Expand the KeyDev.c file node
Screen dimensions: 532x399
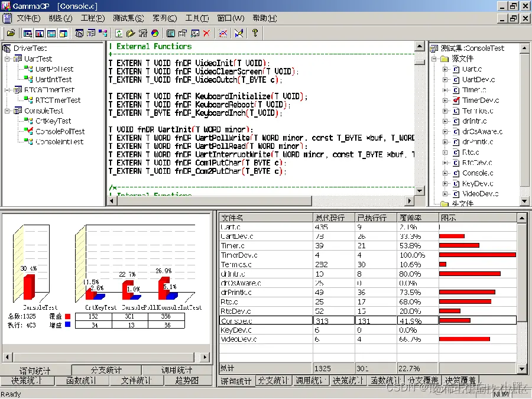(445, 184)
